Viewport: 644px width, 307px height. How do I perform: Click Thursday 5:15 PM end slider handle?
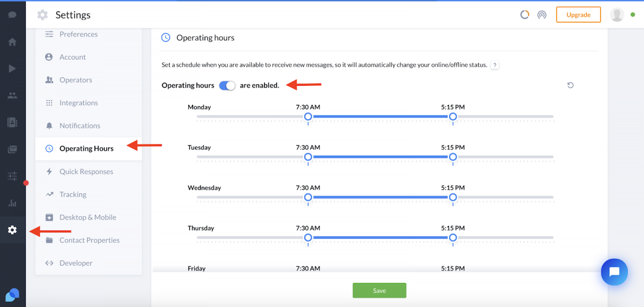(453, 237)
